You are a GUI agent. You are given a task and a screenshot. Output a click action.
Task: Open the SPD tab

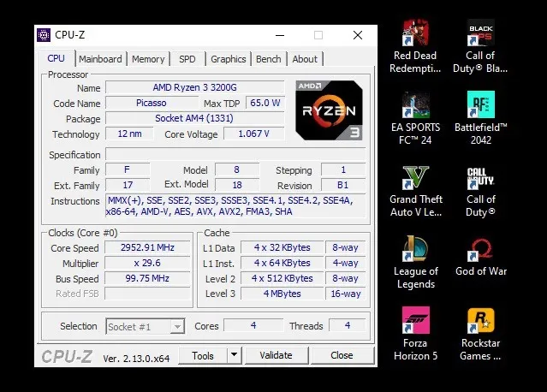pyautogui.click(x=187, y=59)
